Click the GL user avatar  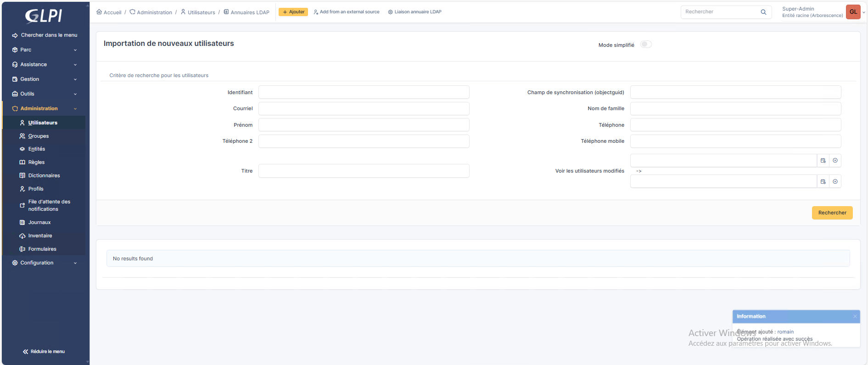click(853, 12)
